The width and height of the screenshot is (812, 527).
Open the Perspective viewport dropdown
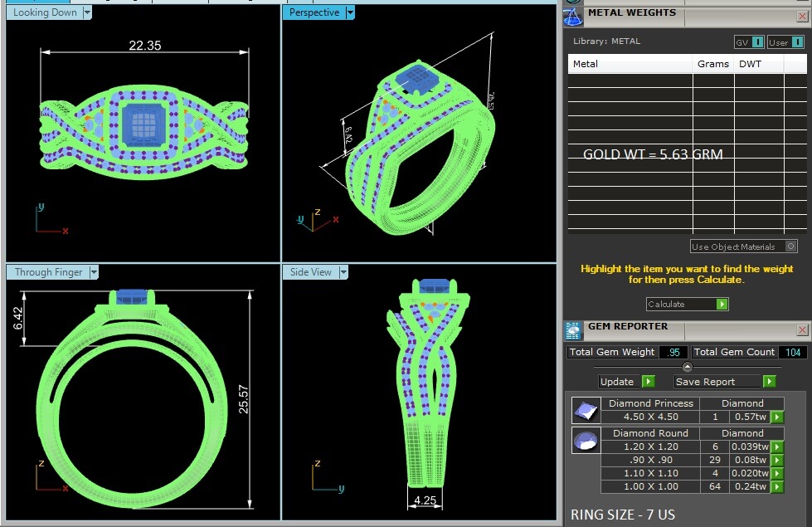[350, 12]
